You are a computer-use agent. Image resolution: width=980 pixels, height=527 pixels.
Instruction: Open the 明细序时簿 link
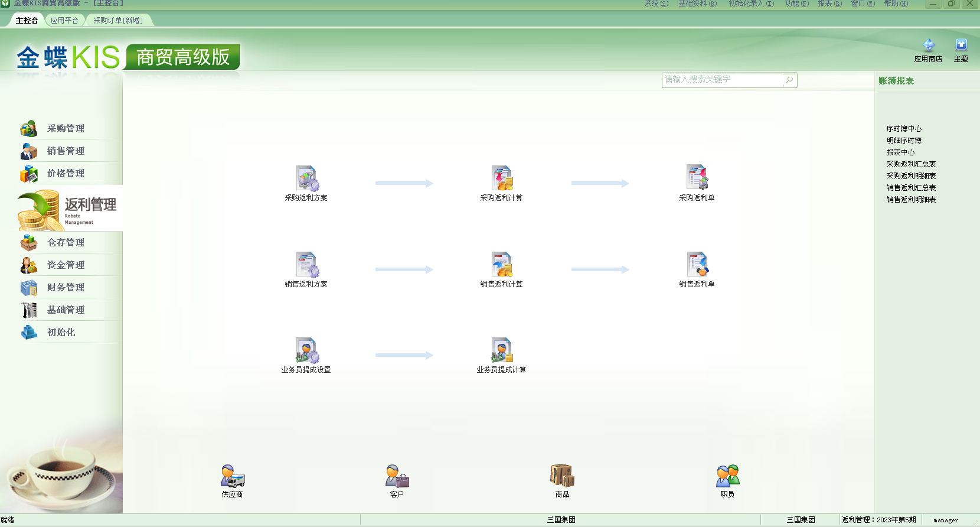point(904,141)
